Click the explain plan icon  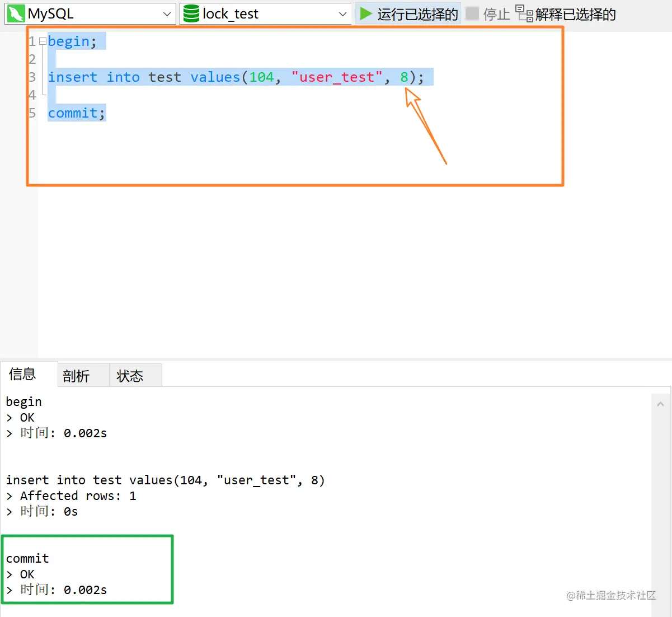(524, 13)
